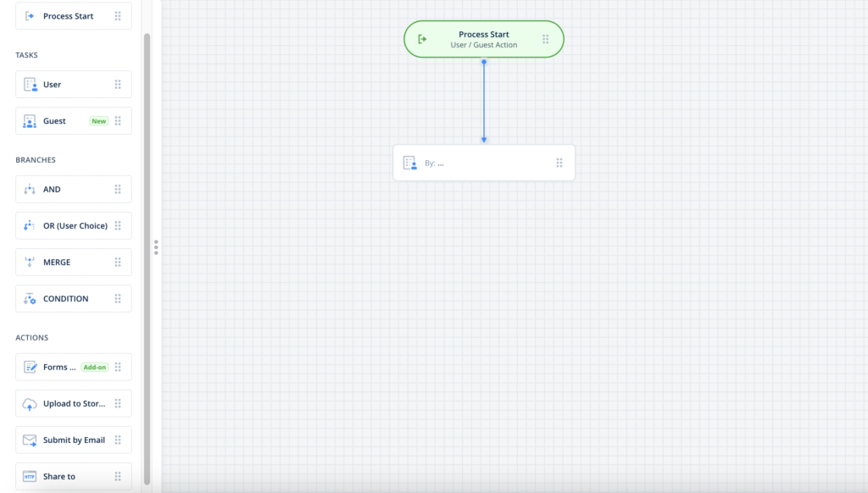Click the TASKS section header

tap(26, 54)
